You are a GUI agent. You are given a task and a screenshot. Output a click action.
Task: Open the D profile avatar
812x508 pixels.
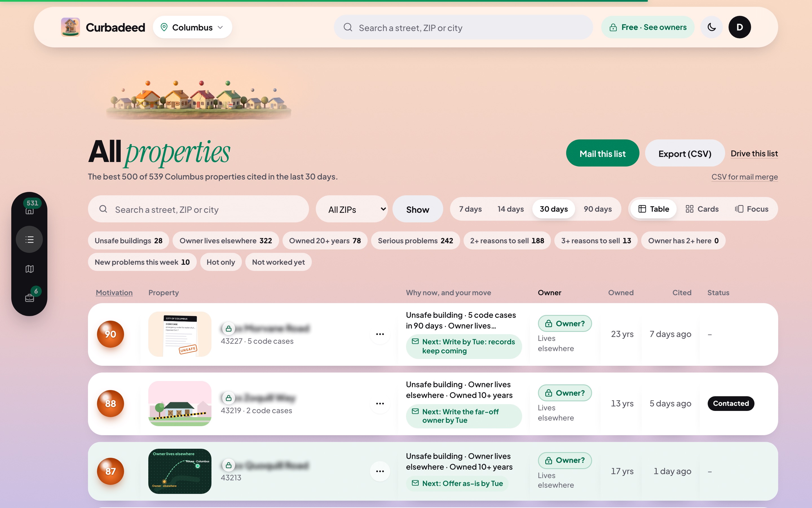(x=740, y=27)
